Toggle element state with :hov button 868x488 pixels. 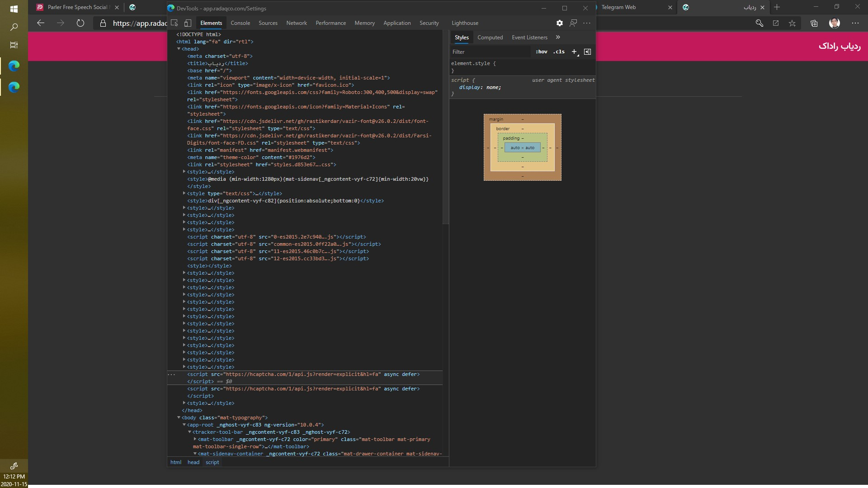click(542, 52)
